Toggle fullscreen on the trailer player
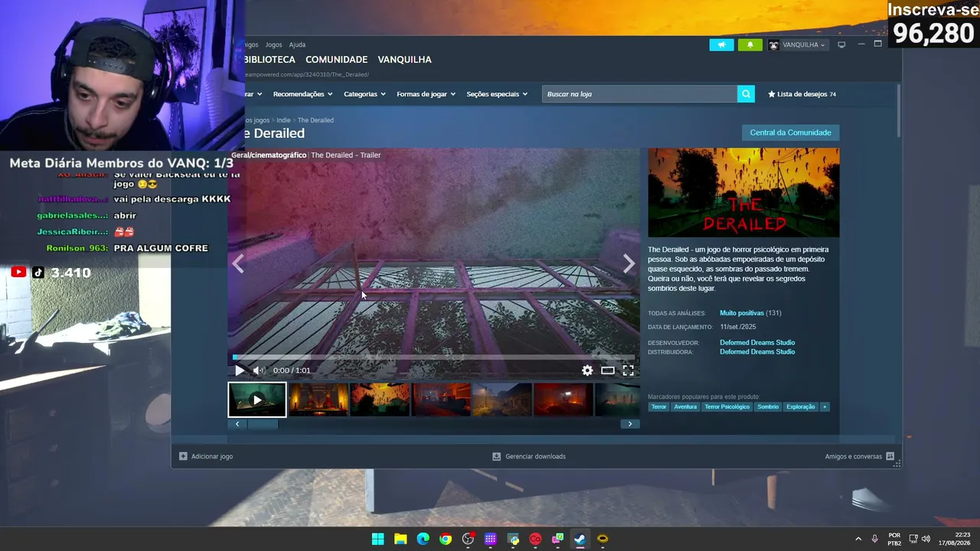 [x=628, y=370]
